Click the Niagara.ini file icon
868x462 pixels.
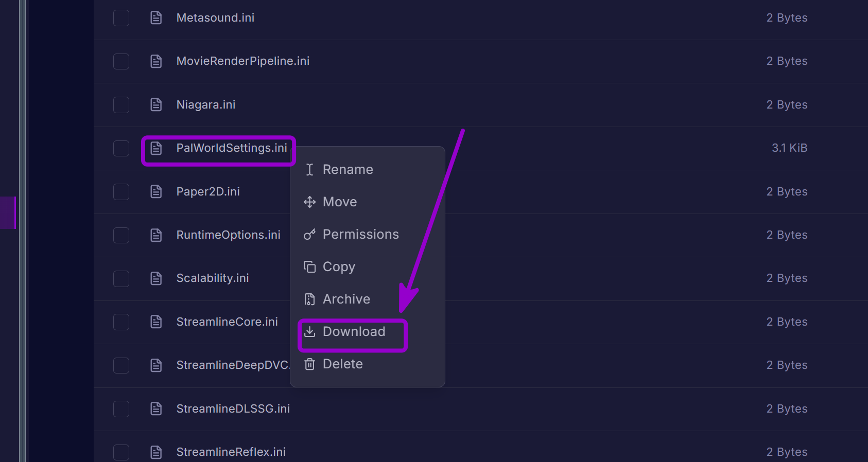[156, 105]
